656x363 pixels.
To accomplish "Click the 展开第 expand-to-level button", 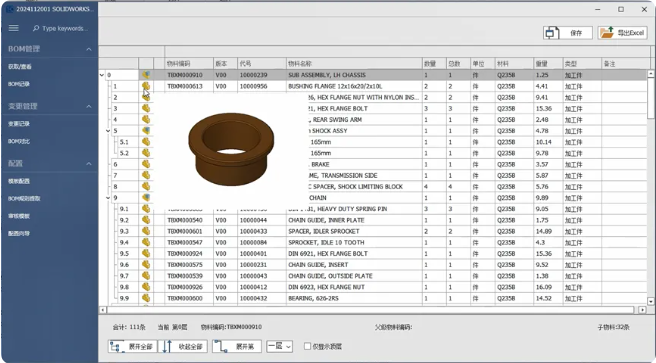I will click(237, 346).
